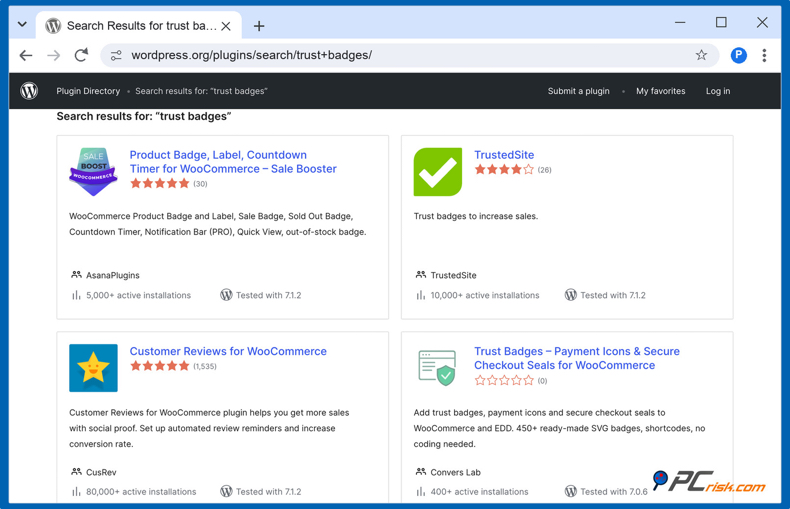The width and height of the screenshot is (790, 509).
Task: Click the Trust badges to increase sales description
Action: tap(476, 216)
